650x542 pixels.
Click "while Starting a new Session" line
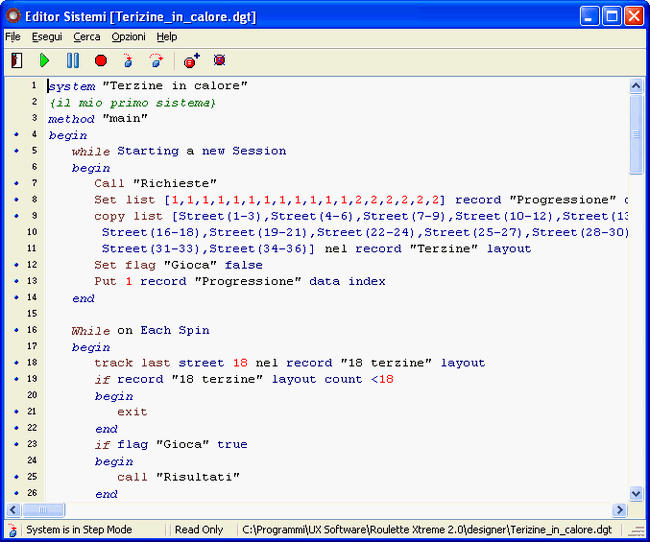(179, 151)
